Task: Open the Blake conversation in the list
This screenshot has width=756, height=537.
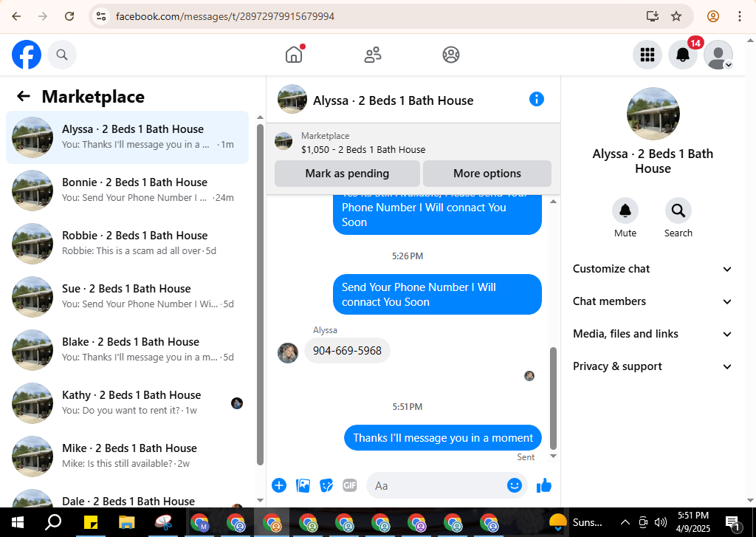Action: [127, 350]
